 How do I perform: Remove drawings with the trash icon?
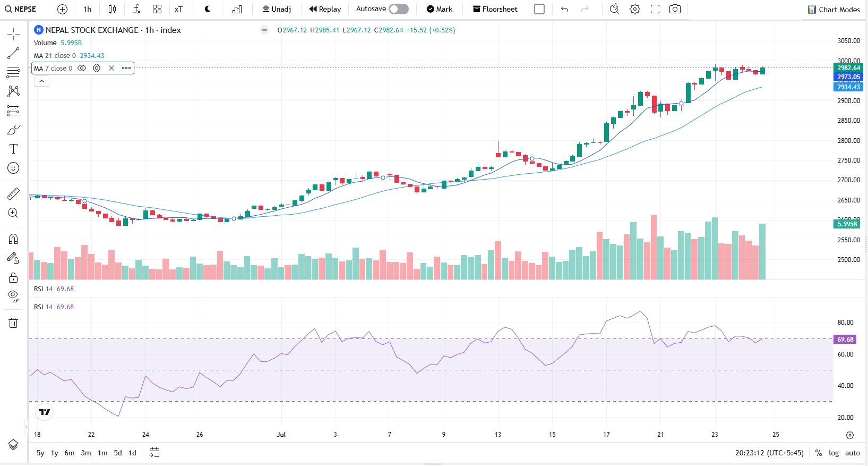point(13,323)
